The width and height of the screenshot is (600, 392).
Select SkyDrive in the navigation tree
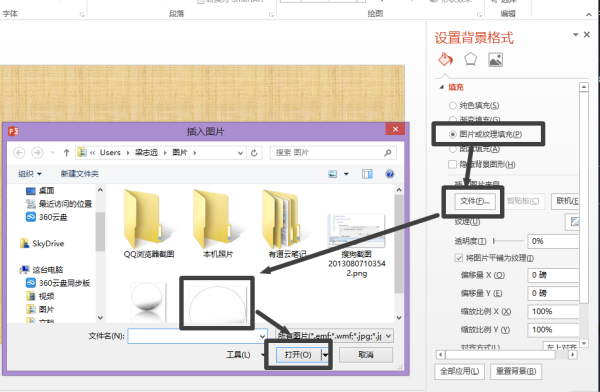[42, 243]
